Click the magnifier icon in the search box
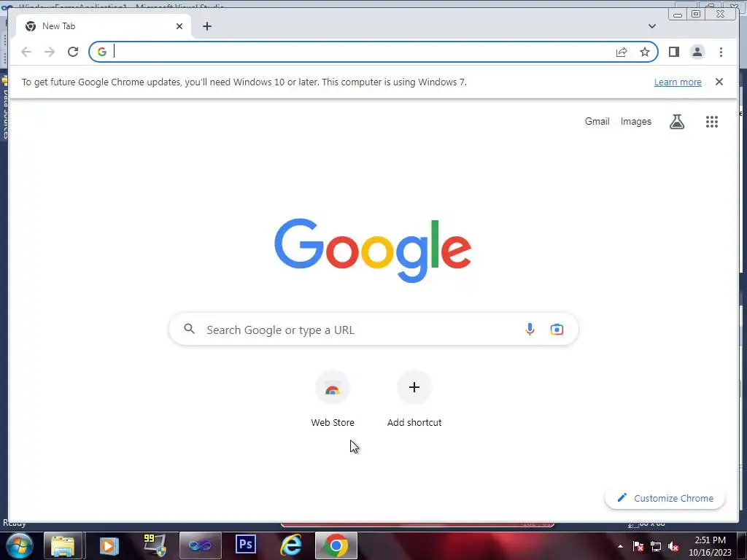This screenshot has width=747, height=560. [x=189, y=329]
